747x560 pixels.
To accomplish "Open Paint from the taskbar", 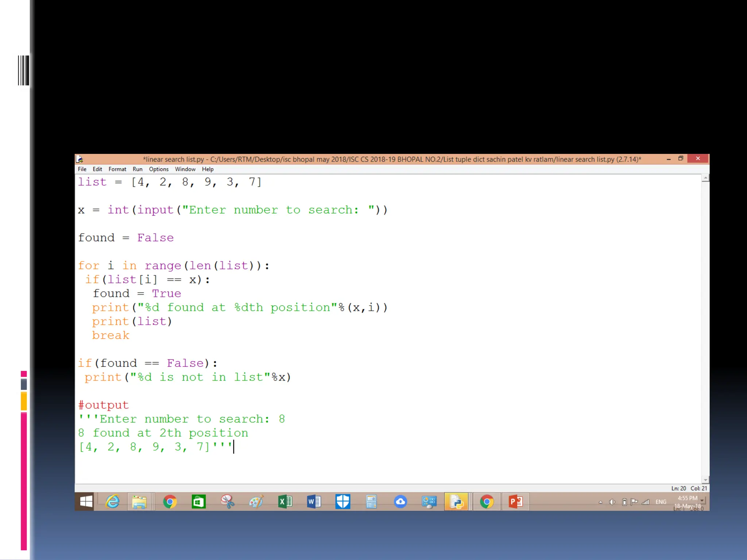I will (256, 502).
